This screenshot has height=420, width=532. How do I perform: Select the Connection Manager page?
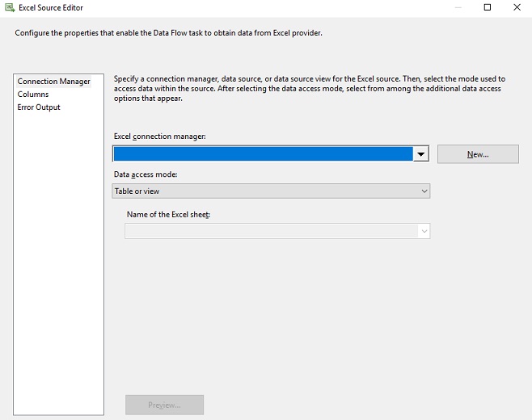[x=53, y=82]
